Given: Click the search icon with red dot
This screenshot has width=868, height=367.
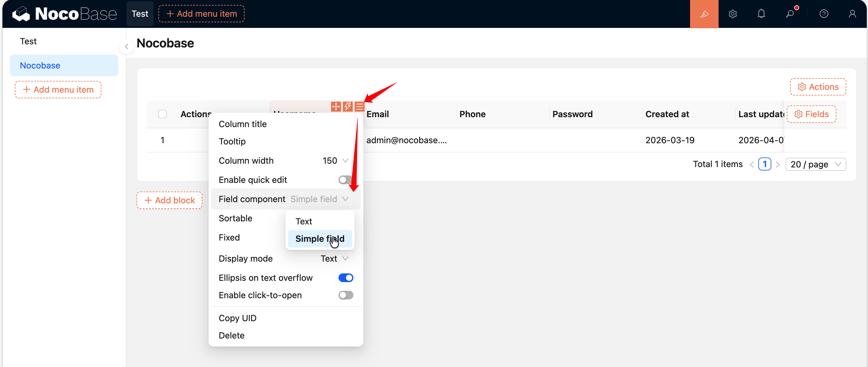Looking at the screenshot, I should pos(790,14).
